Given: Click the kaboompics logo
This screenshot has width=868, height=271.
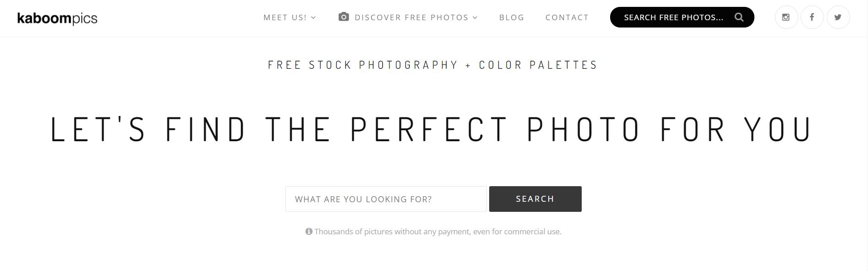Looking at the screenshot, I should [x=57, y=18].
